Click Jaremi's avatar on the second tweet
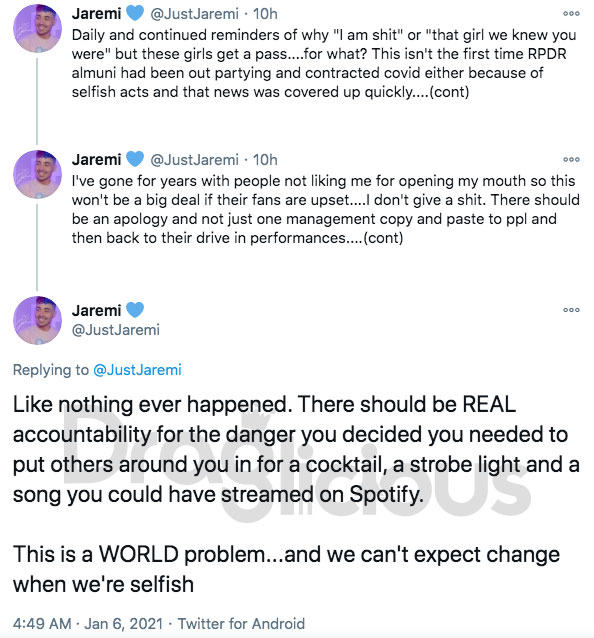This screenshot has width=594, height=638. [x=37, y=174]
